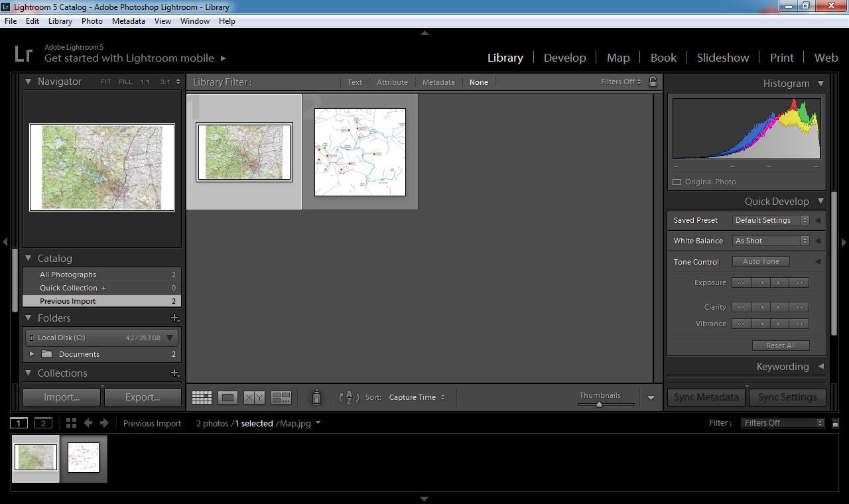Increase Exposure by a small step
The height and width of the screenshot is (504, 849).
pyautogui.click(x=779, y=283)
